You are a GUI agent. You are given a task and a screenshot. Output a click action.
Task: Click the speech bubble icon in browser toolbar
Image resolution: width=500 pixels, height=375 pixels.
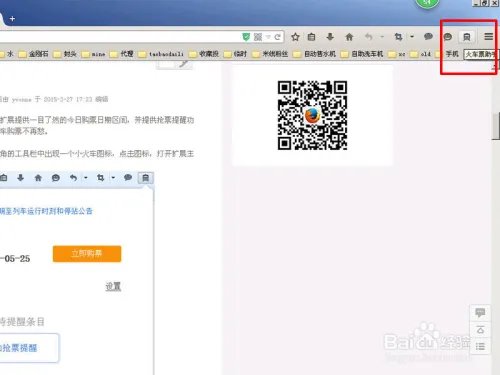[428, 36]
